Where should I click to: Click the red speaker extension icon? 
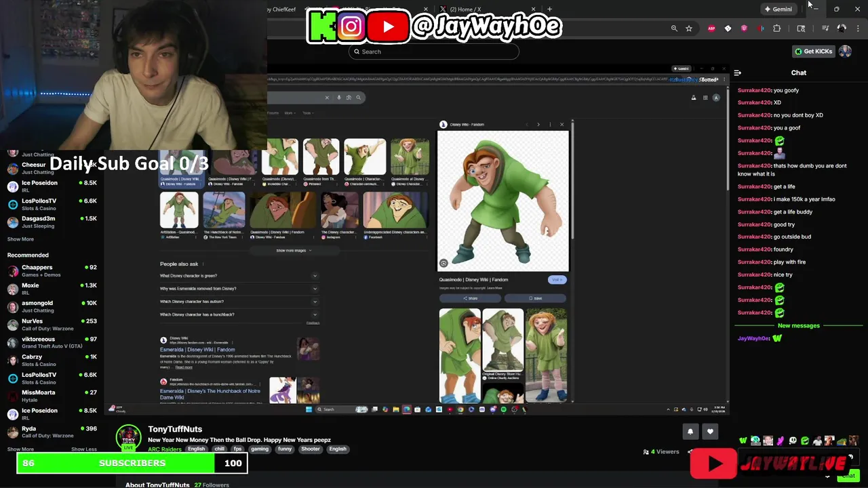[761, 28]
